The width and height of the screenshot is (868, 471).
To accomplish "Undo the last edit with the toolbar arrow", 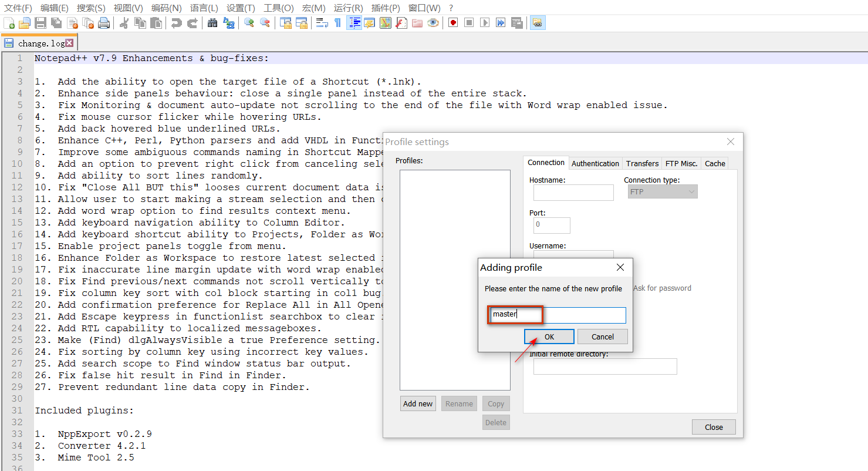I will (176, 23).
